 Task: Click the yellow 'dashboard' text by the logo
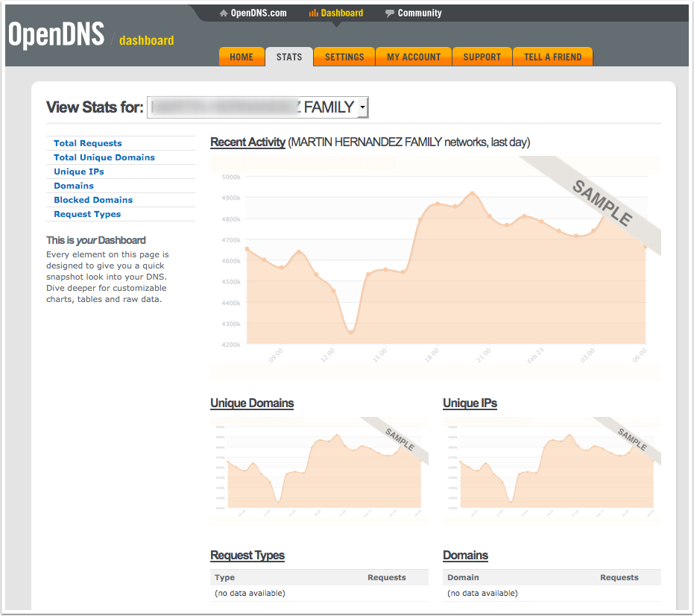click(147, 40)
